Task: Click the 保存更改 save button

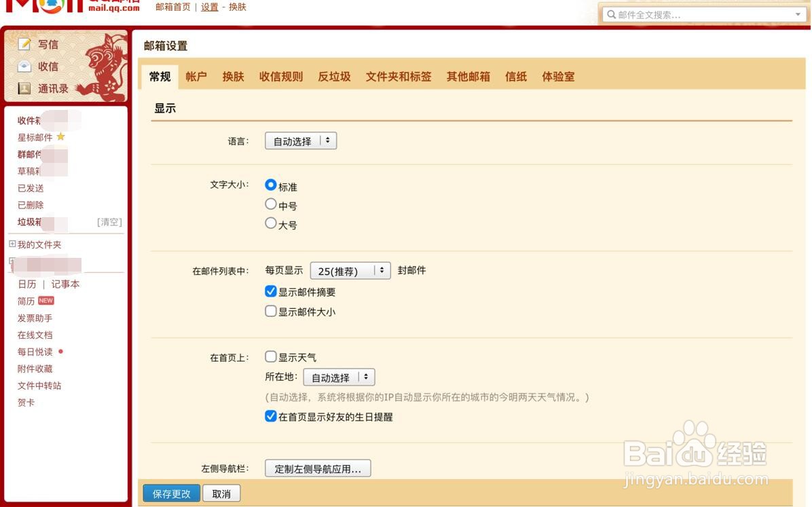Action: click(171, 494)
